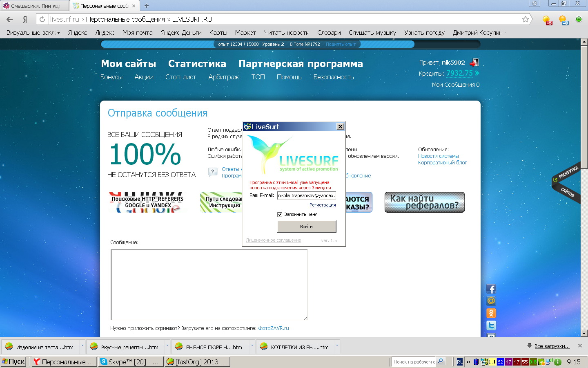
Task: Open dropdown for КОТЛЕТКИ ИЗ РЫ download
Action: (x=337, y=346)
